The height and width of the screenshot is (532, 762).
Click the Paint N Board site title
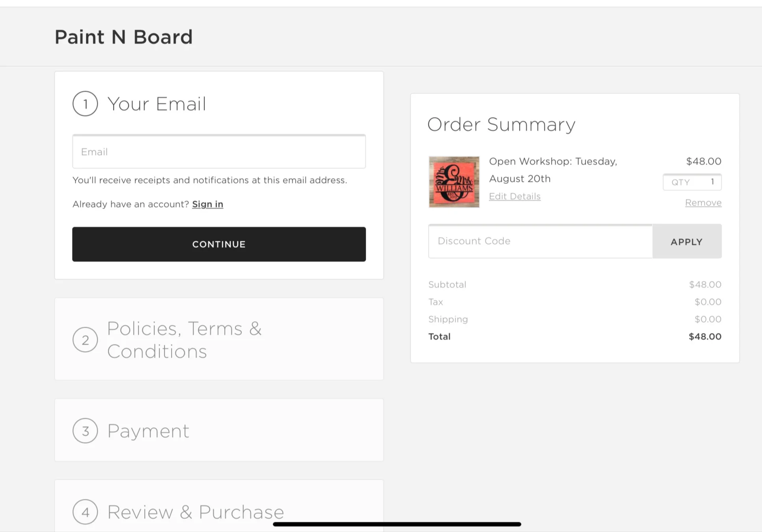pos(124,37)
